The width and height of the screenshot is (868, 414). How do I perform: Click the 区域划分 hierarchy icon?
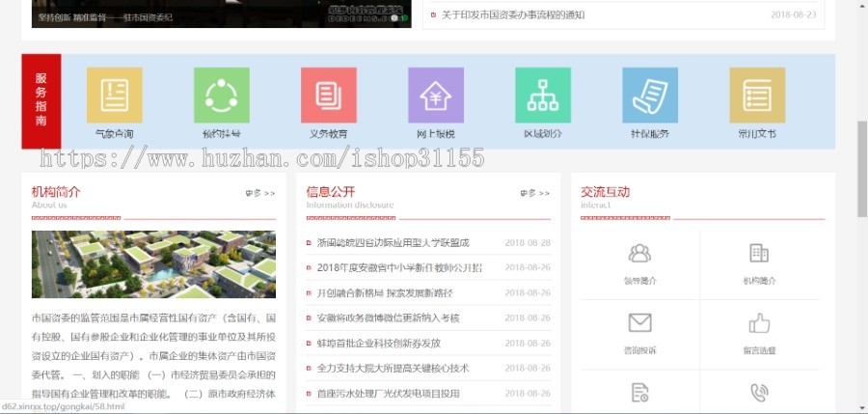click(543, 96)
